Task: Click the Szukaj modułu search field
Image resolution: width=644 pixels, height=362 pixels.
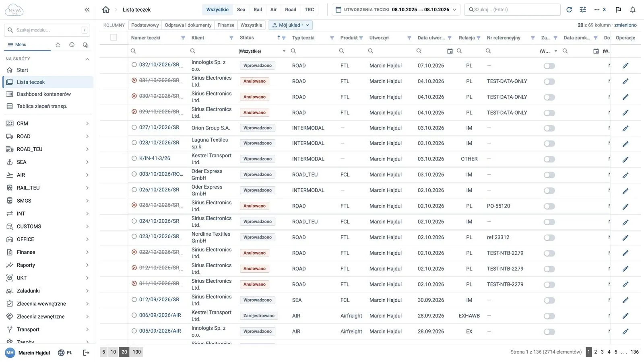Action: click(47, 30)
